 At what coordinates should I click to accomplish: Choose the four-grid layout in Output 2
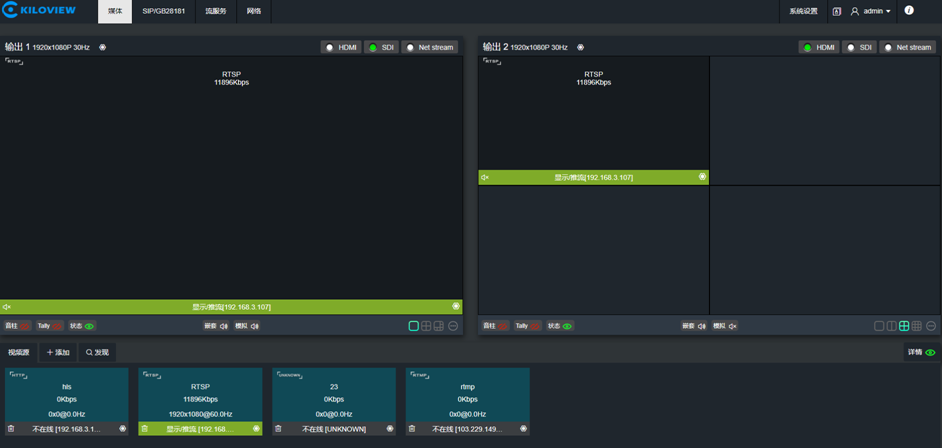point(904,326)
